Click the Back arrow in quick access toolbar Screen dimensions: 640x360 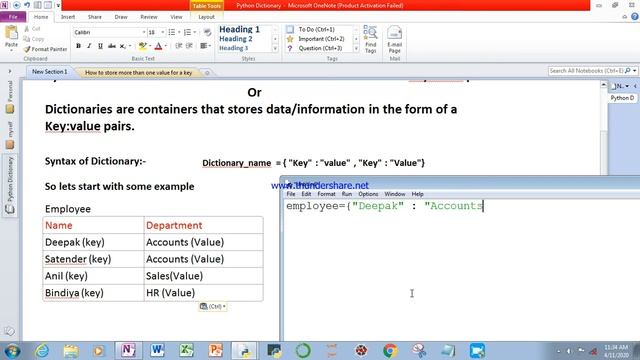(x=17, y=5)
